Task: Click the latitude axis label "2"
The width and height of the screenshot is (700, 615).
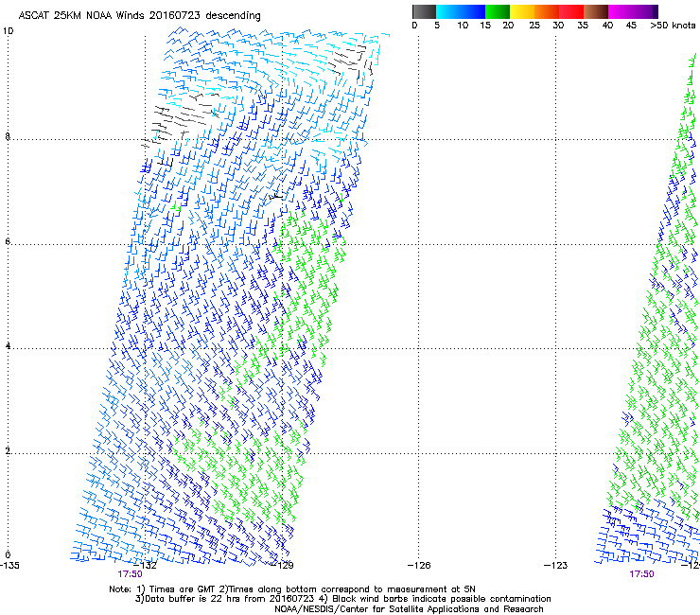Action: coord(8,451)
